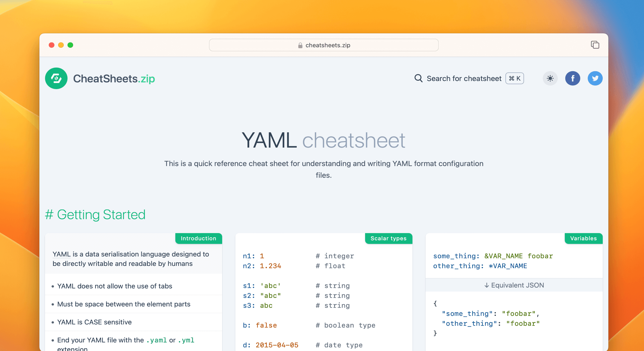Click the YAML cheatsheet page title

323,140
